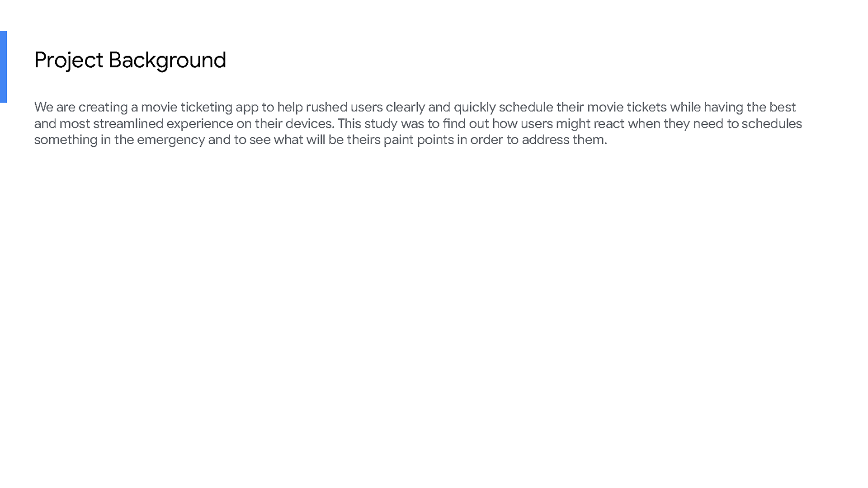Click the word "ticketing" in the paragraph
The image size is (868, 488).
(x=206, y=107)
